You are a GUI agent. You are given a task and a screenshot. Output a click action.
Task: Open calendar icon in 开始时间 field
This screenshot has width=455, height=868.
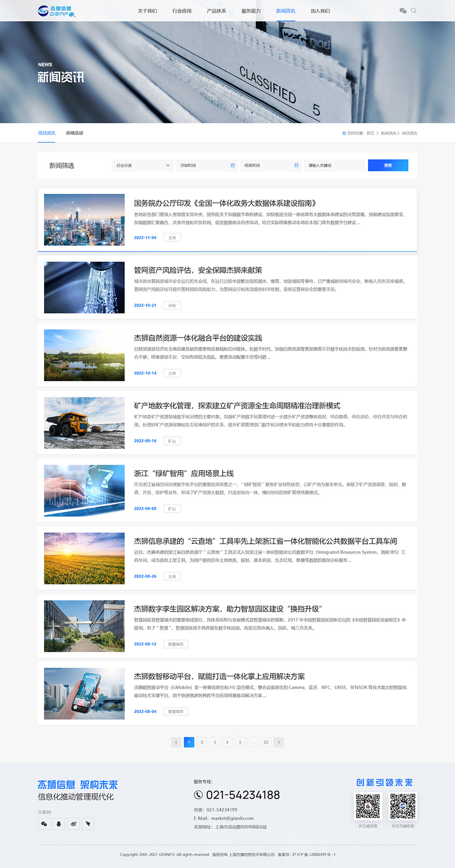[x=233, y=165]
